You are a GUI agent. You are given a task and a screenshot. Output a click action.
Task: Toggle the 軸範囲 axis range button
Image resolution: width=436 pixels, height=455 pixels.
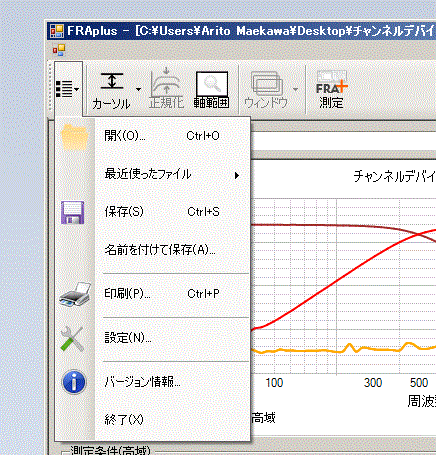point(212,89)
